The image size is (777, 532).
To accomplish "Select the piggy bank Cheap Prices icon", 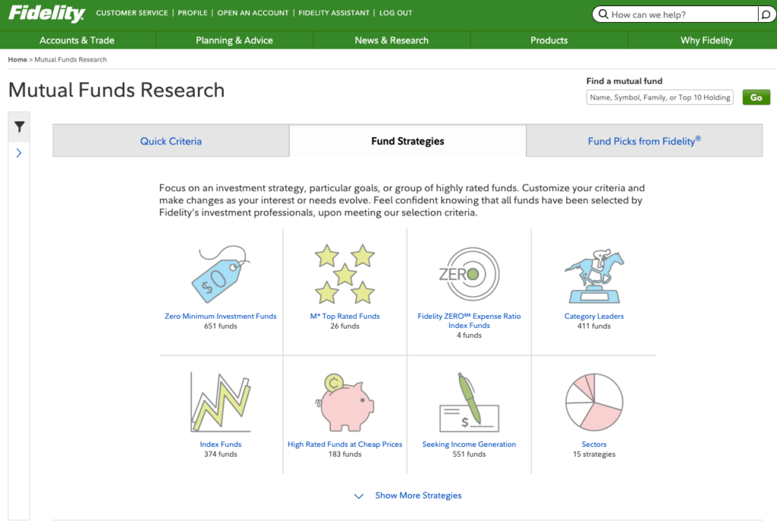I will coord(344,401).
